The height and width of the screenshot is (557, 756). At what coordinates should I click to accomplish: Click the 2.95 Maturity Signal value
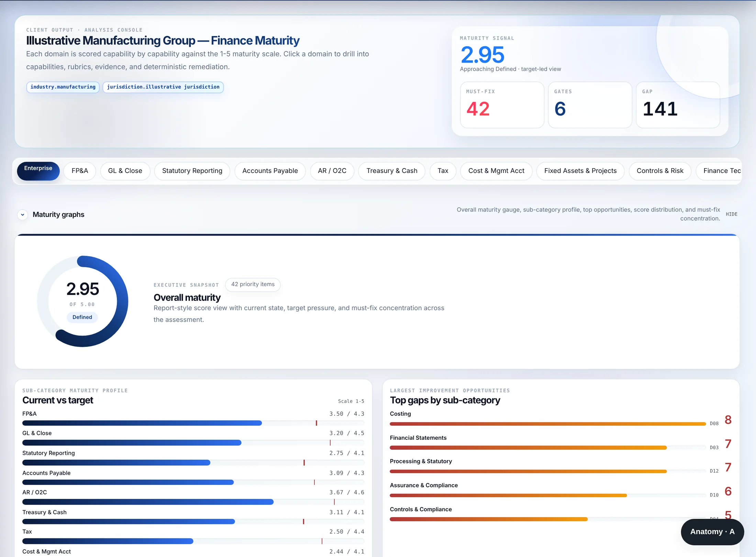tap(482, 55)
